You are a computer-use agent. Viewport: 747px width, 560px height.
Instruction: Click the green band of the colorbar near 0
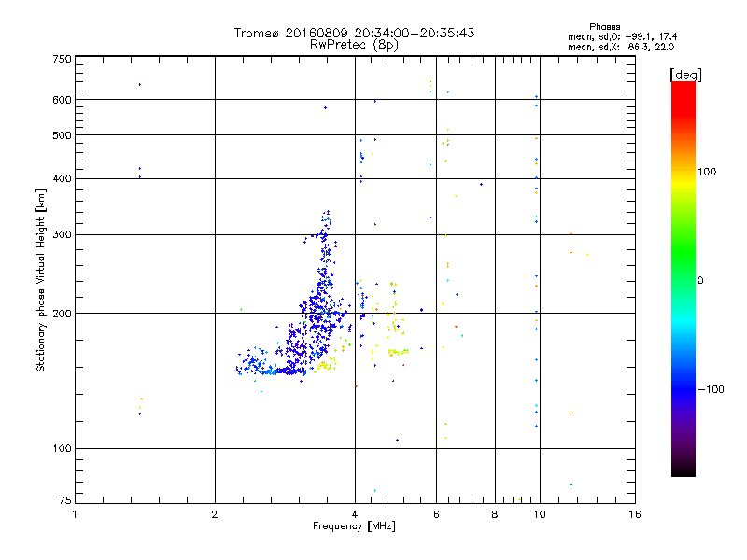click(x=684, y=267)
